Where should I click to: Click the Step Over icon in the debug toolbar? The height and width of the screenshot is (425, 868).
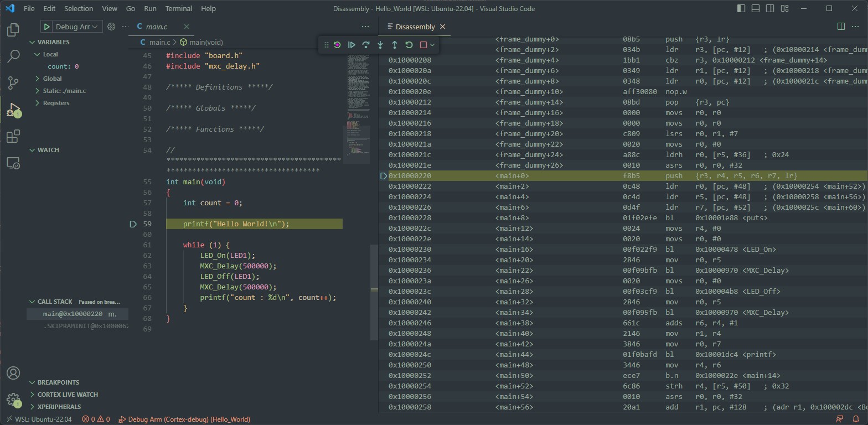pos(366,45)
